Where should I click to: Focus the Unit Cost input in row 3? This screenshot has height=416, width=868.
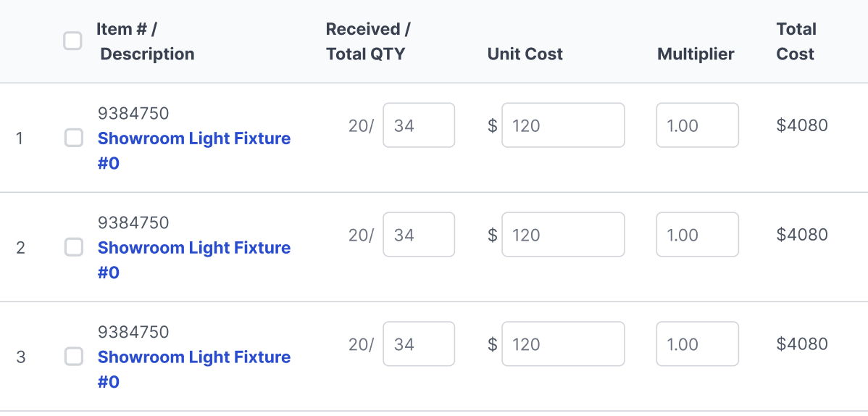pyautogui.click(x=563, y=344)
